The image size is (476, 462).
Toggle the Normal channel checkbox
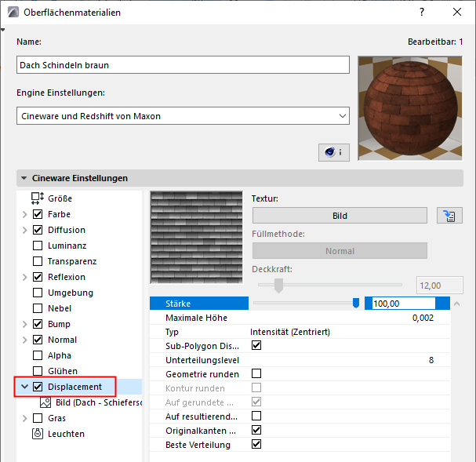coord(38,340)
